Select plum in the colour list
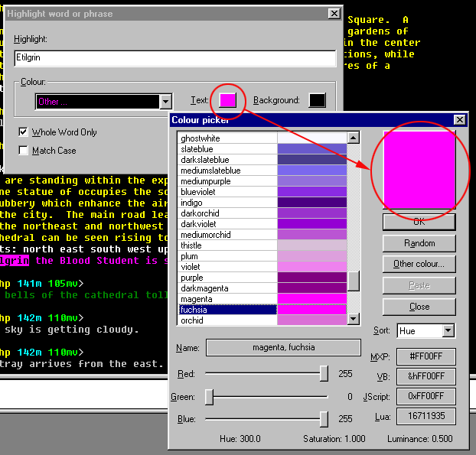The height and width of the screenshot is (455, 476). (x=227, y=256)
